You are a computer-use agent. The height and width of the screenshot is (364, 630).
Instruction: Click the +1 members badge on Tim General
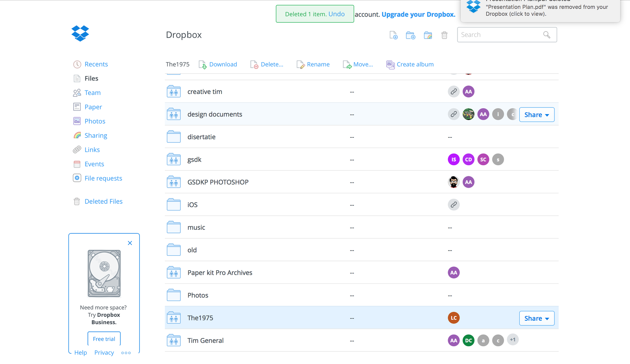pos(513,340)
